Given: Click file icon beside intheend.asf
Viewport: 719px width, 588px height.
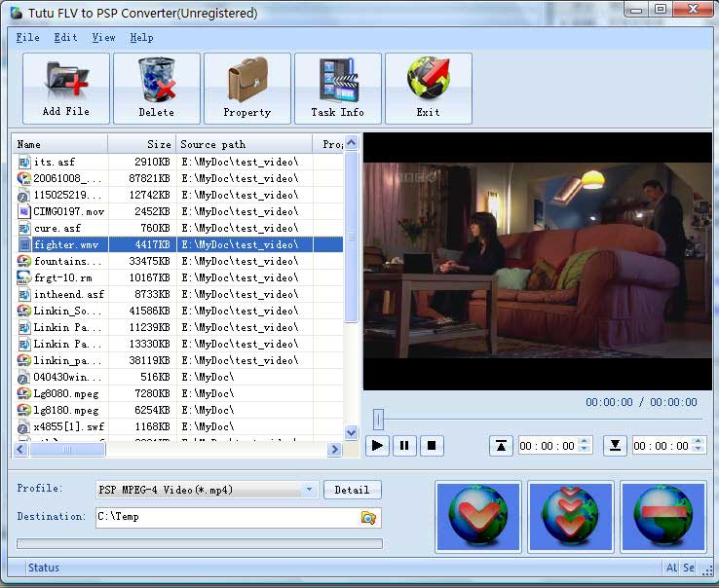Looking at the screenshot, I should coord(23,294).
